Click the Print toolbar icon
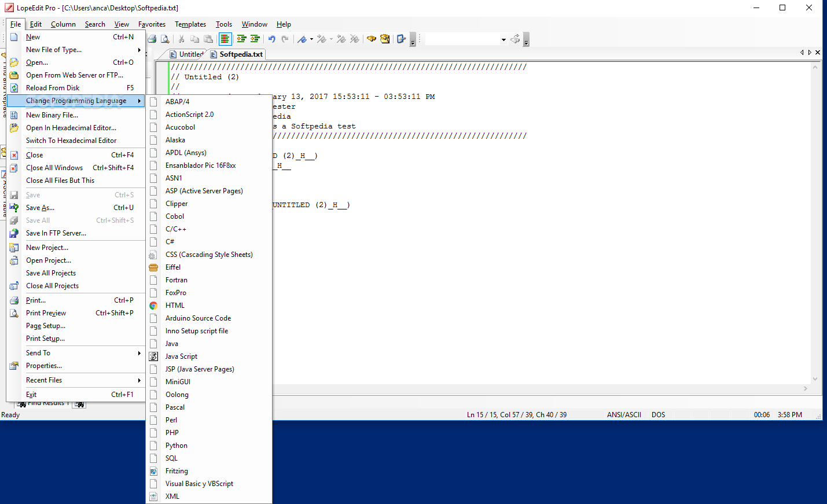The height and width of the screenshot is (504, 827). click(152, 39)
